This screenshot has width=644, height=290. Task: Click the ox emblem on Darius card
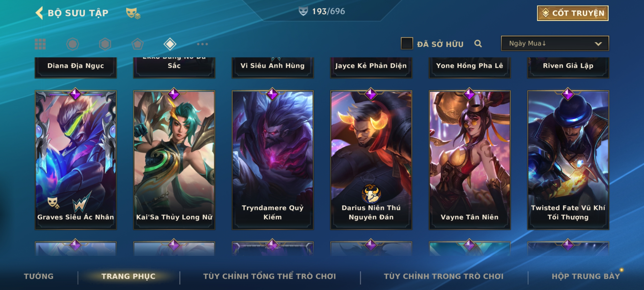point(371,193)
